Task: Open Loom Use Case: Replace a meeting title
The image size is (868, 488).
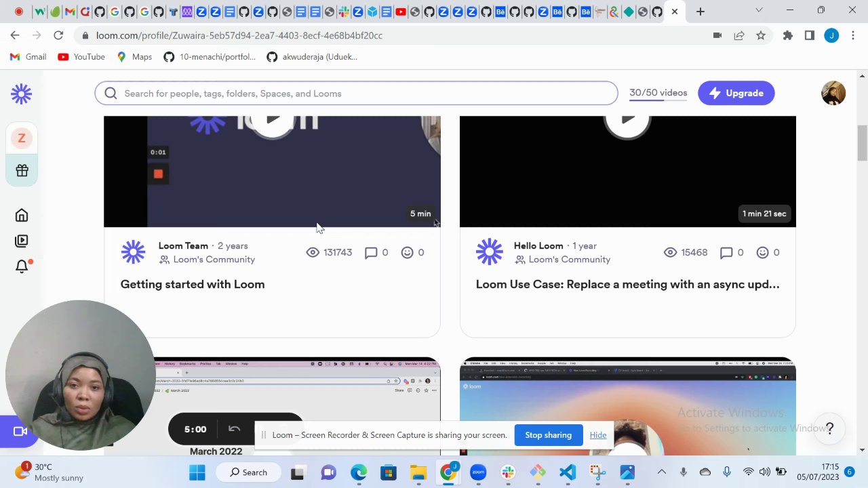Action: pos(628,285)
